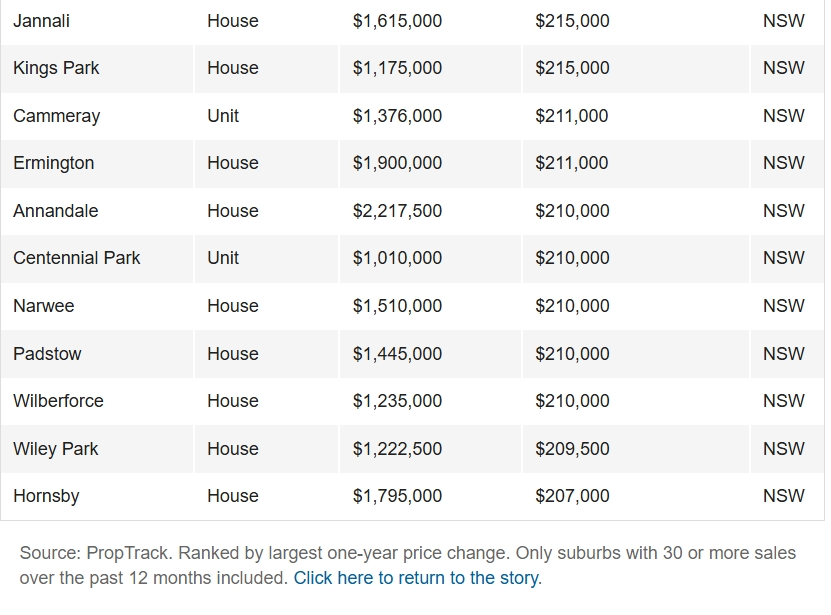
Task: Select the Padstow suburb cell
Action: point(97,354)
